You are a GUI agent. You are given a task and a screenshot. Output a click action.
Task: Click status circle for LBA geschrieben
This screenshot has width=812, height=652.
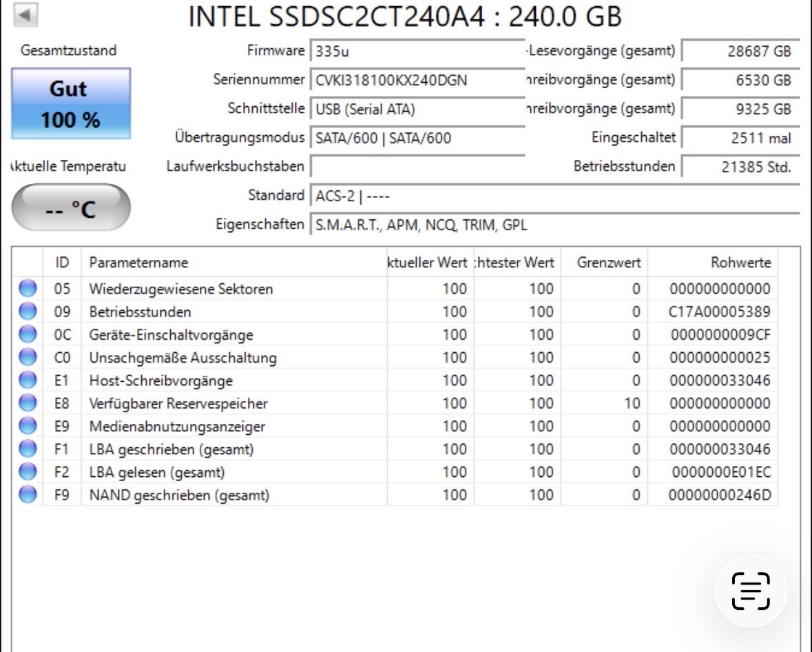tap(28, 448)
